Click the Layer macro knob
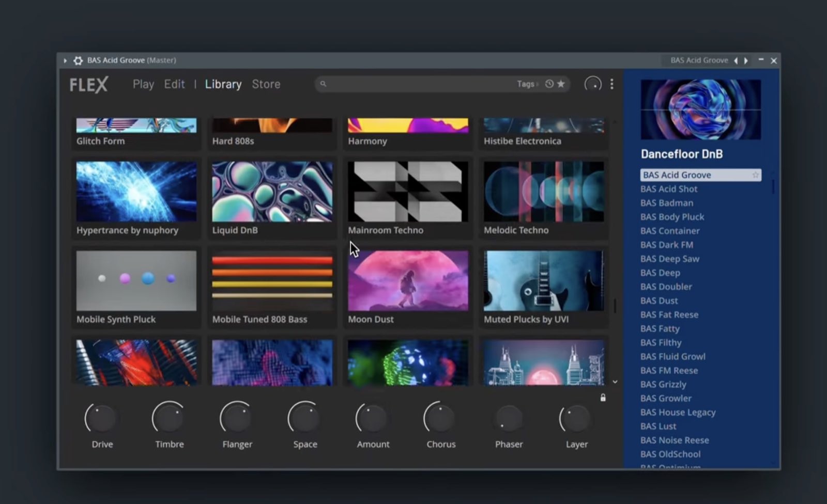Image resolution: width=827 pixels, height=504 pixels. click(576, 418)
